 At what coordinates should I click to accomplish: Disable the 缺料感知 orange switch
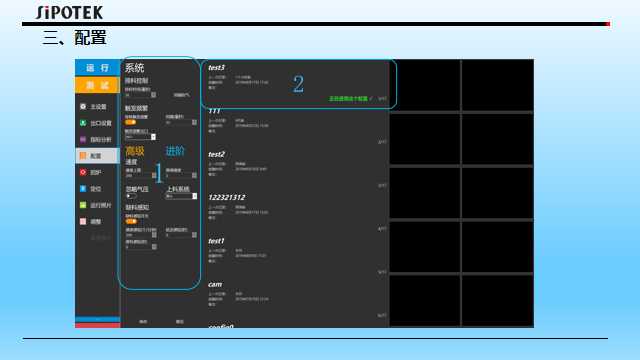(x=131, y=221)
